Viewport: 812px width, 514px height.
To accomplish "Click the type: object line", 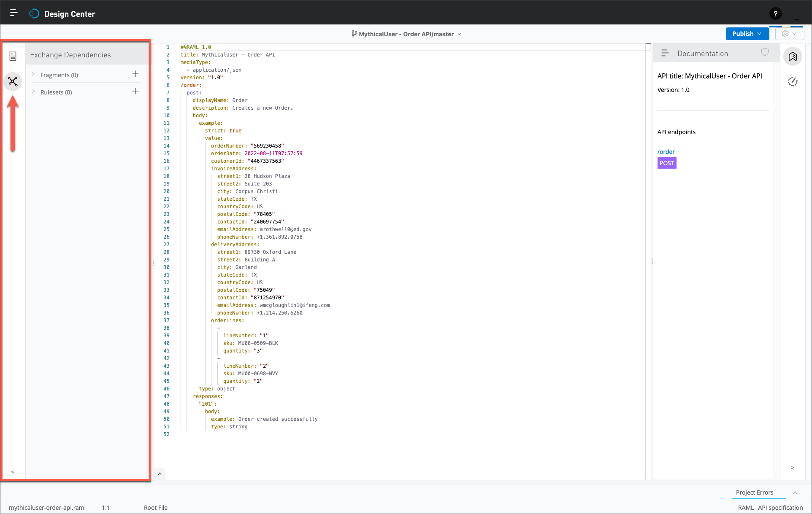I will click(x=217, y=389).
